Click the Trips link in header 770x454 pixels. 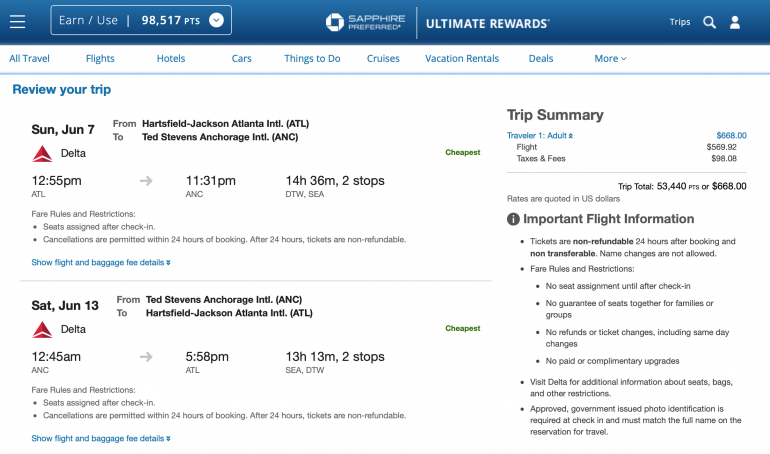(680, 21)
